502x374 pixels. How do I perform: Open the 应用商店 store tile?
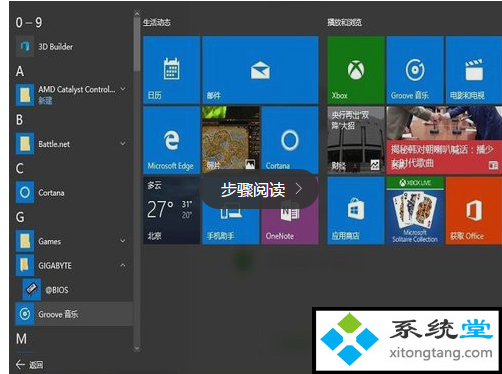click(356, 210)
